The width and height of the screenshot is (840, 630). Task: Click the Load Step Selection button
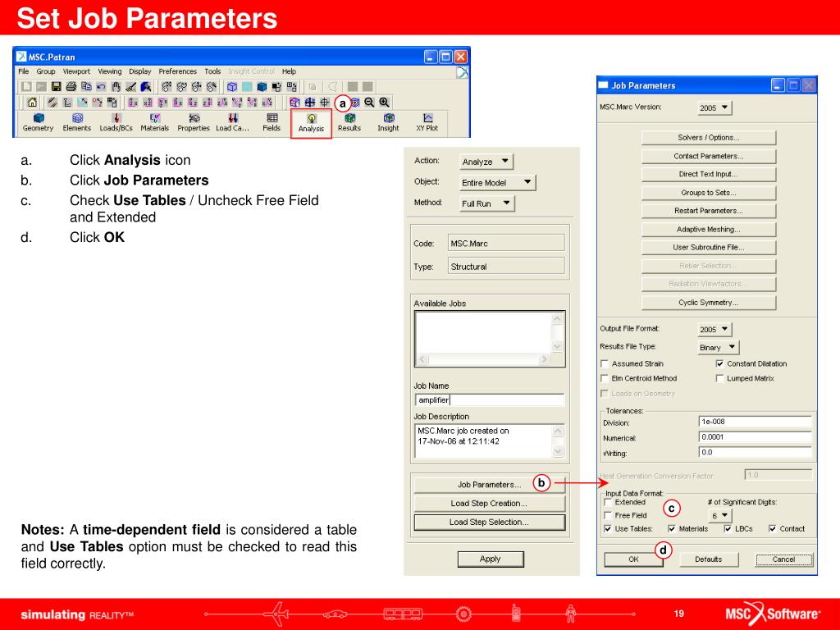coord(490,522)
